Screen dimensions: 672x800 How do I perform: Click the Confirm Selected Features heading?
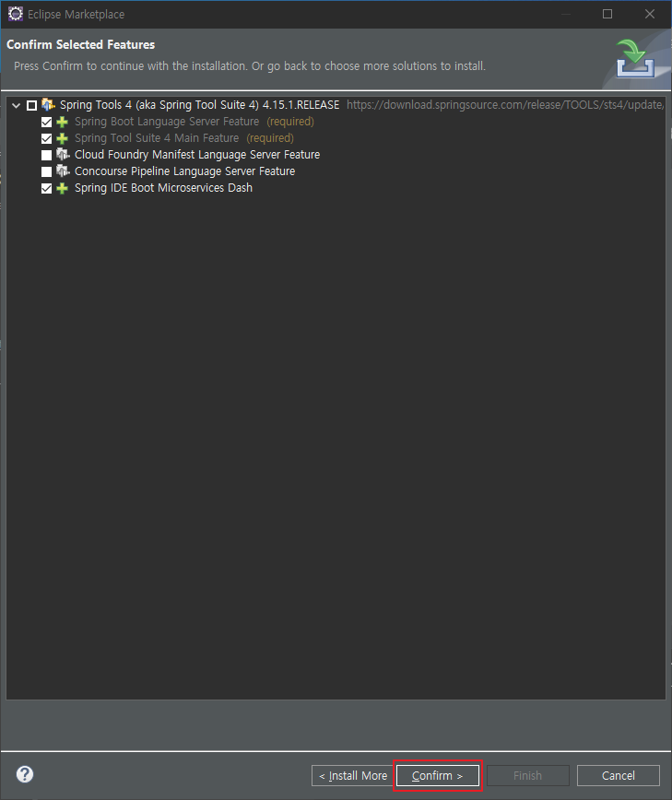pos(80,44)
